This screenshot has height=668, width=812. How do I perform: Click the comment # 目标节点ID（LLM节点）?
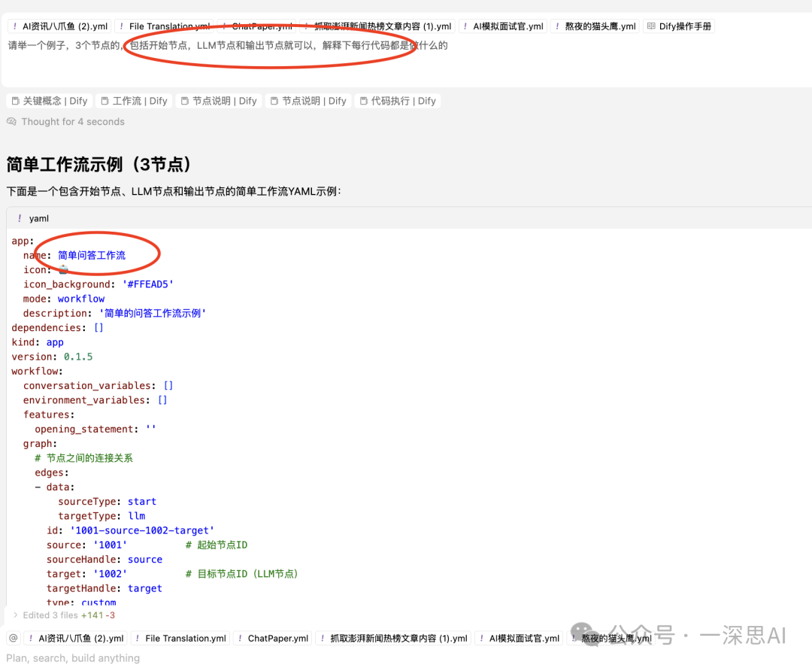pyautogui.click(x=242, y=574)
